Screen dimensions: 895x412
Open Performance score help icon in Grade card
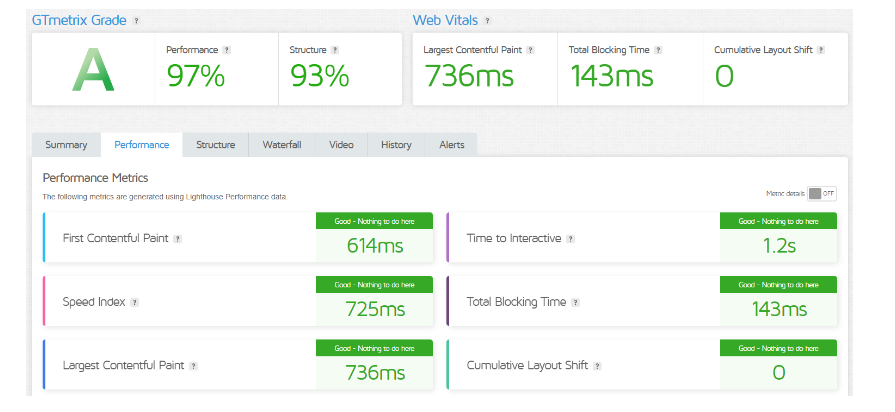(227, 50)
